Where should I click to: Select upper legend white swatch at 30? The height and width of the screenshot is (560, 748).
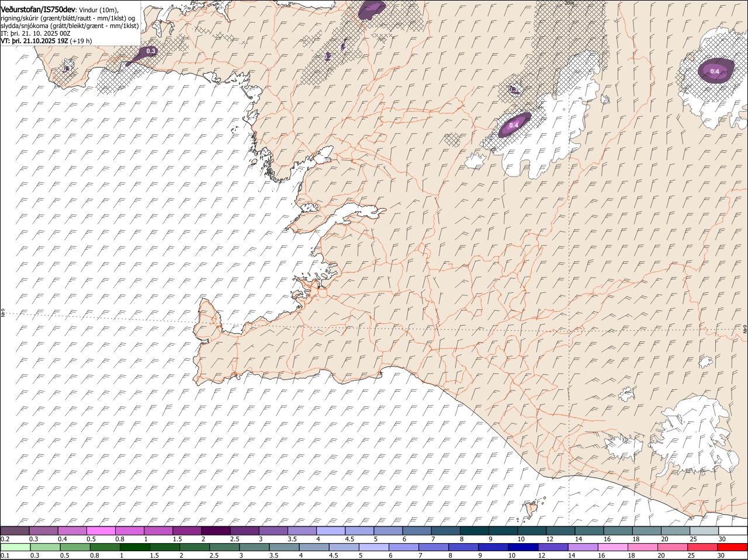[x=732, y=531]
